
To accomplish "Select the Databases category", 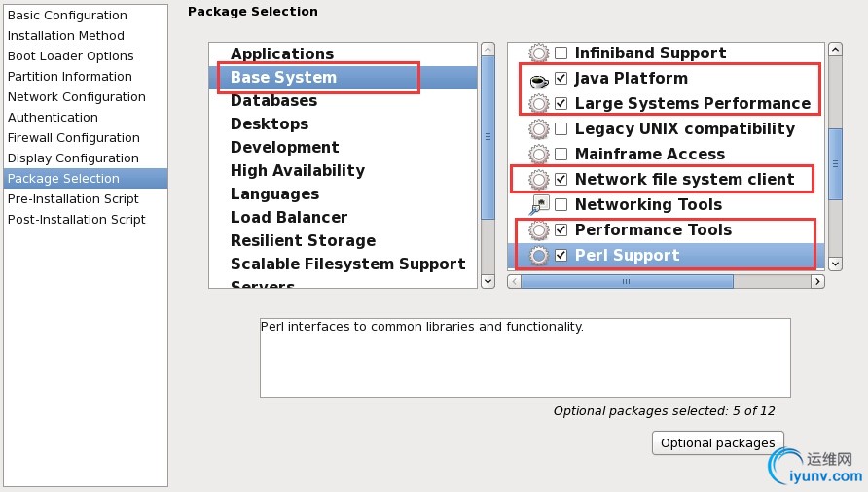I will point(343,101).
